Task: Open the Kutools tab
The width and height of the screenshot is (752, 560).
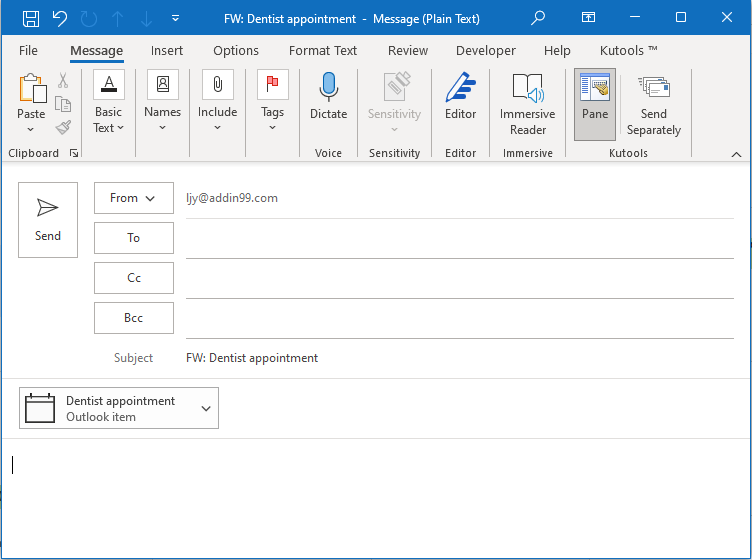Action: click(x=628, y=50)
